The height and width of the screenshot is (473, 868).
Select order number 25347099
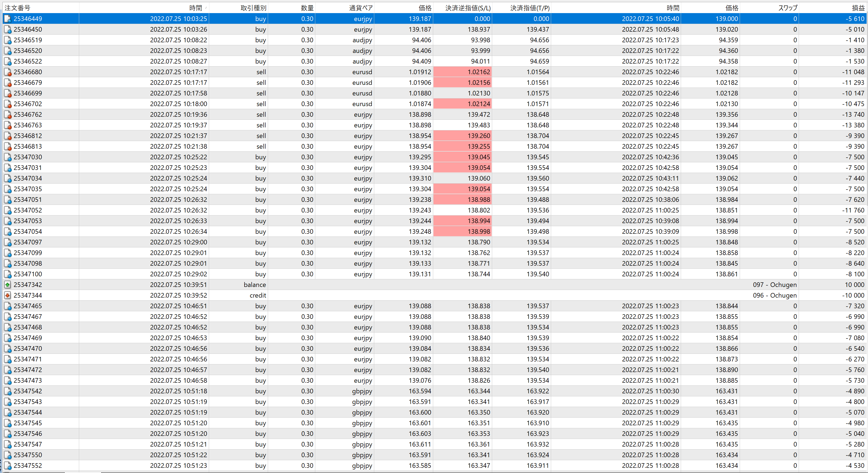coord(28,253)
